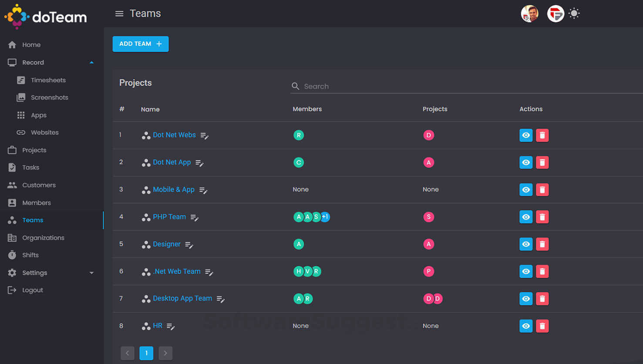
Task: Delete the PHP Team row
Action: (x=542, y=217)
